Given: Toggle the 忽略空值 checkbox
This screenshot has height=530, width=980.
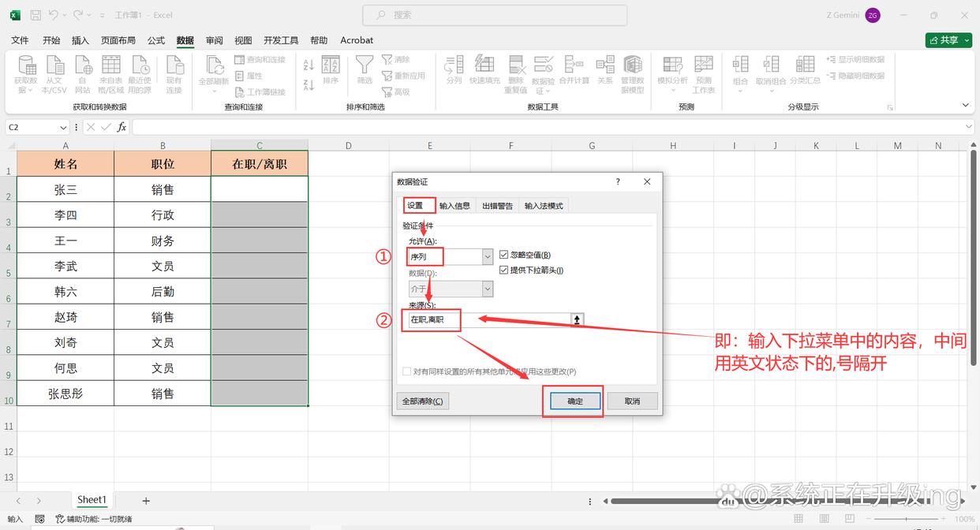Looking at the screenshot, I should pos(504,255).
